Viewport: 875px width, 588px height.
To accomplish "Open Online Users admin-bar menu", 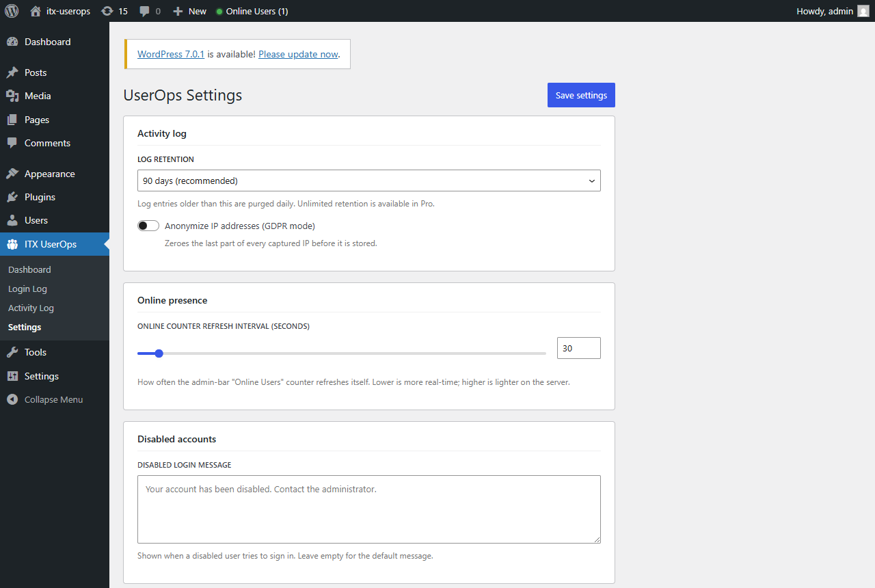I will coord(252,11).
